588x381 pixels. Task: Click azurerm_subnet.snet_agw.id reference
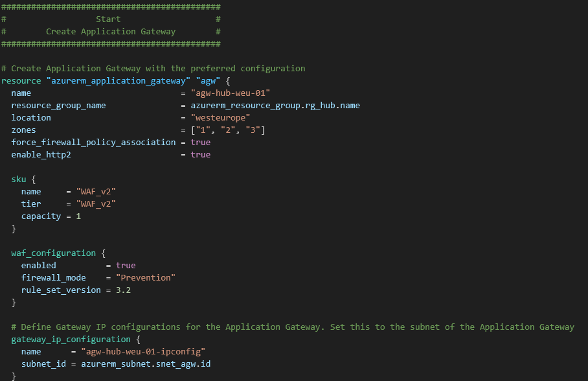tap(146, 364)
